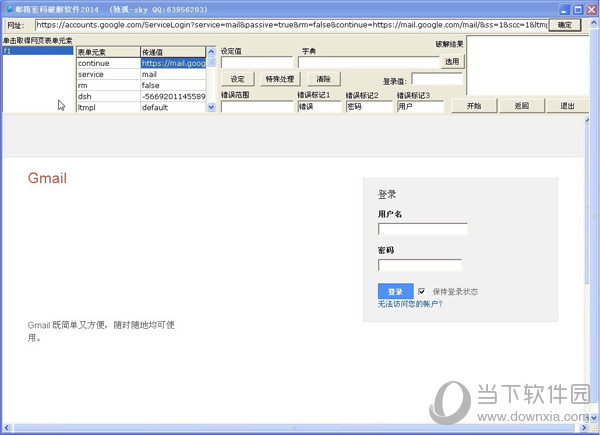Click the false value cell

pyautogui.click(x=173, y=85)
